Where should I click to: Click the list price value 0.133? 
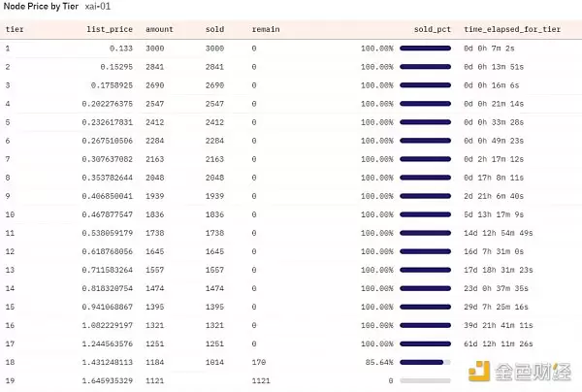(x=121, y=47)
